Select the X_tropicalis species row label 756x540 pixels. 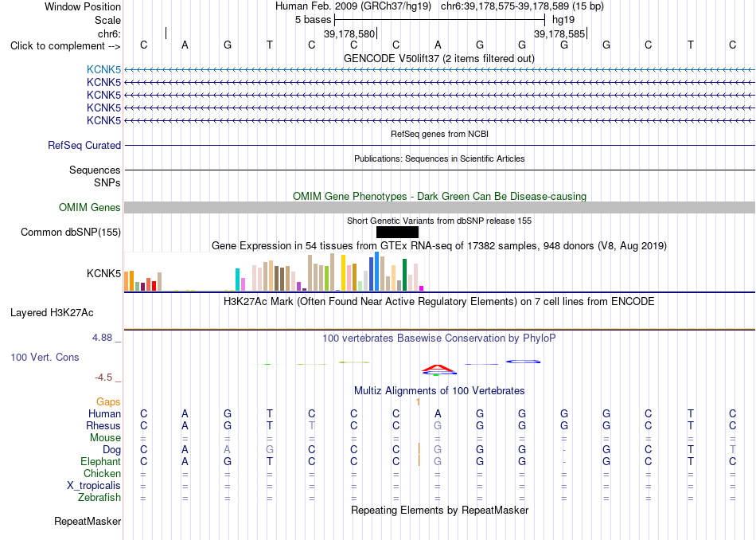94,486
